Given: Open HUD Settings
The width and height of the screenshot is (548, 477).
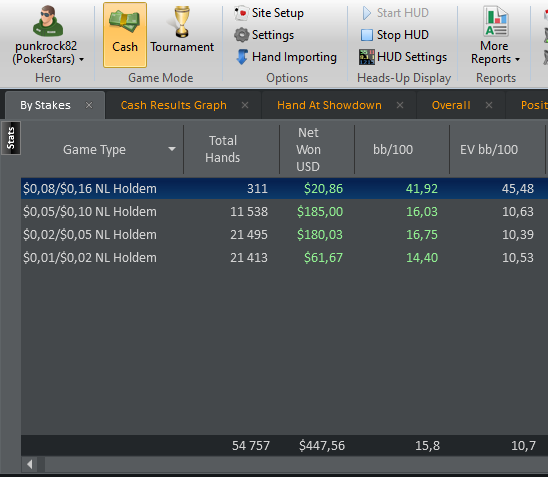Looking at the screenshot, I should (403, 57).
